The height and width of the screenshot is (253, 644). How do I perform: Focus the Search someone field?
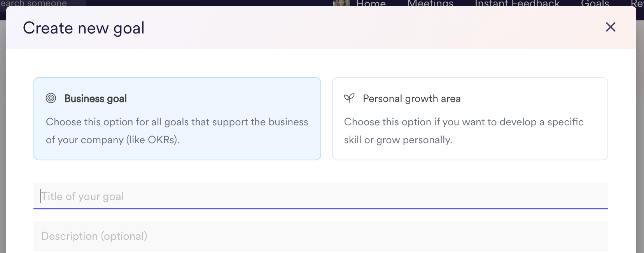(x=43, y=4)
